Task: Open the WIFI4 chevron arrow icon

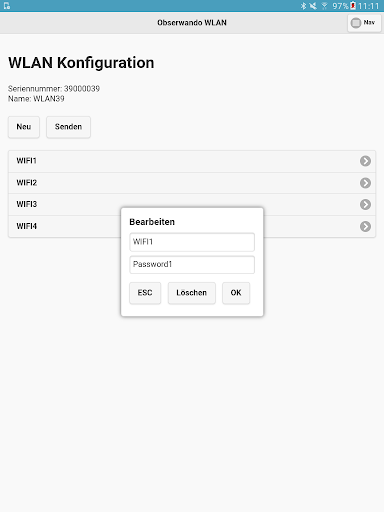Action: pos(365,226)
